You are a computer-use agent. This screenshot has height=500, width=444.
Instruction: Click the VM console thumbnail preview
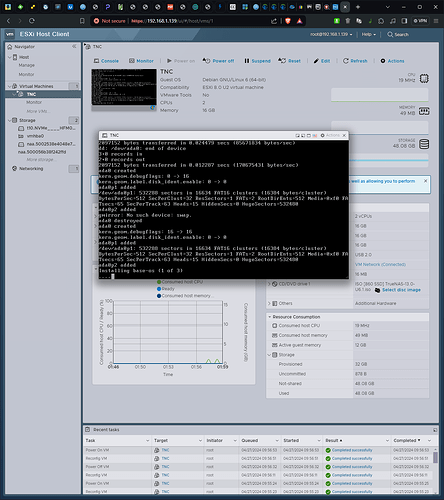click(x=124, y=88)
